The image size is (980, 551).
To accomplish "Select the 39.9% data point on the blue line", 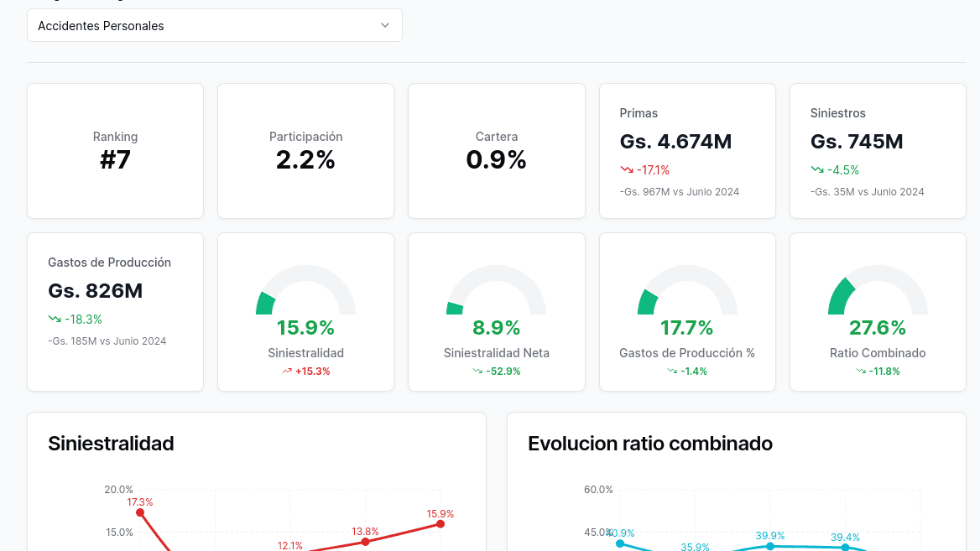I will [770, 546].
